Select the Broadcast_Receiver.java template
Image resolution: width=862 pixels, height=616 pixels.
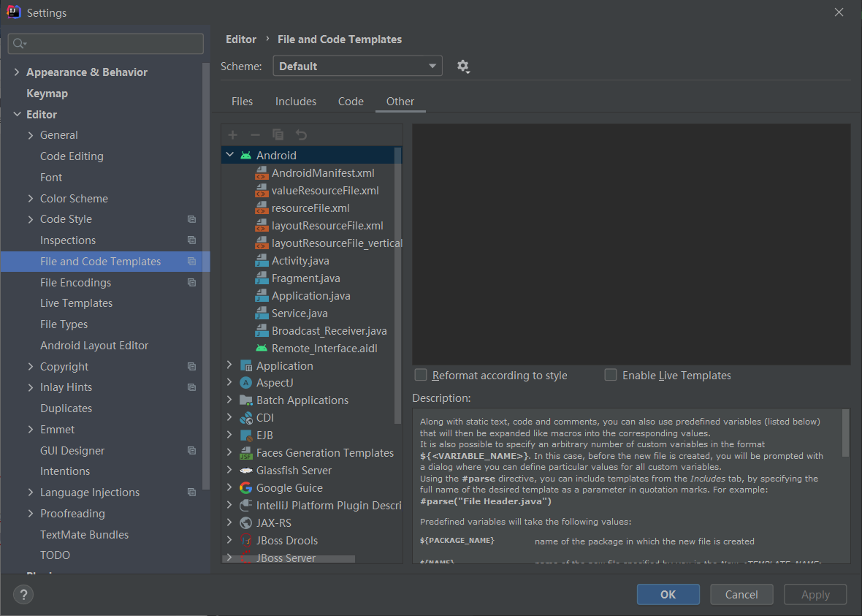pyautogui.click(x=329, y=331)
